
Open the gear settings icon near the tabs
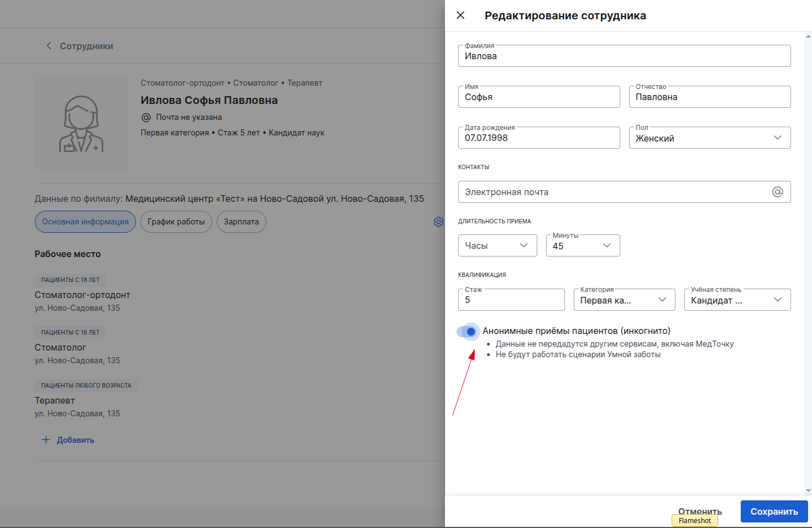pos(438,222)
